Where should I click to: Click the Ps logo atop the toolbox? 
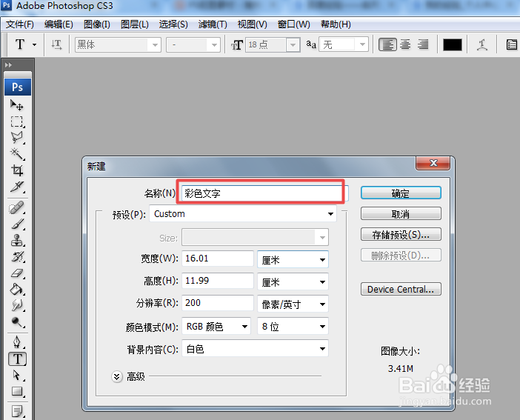pos(18,87)
